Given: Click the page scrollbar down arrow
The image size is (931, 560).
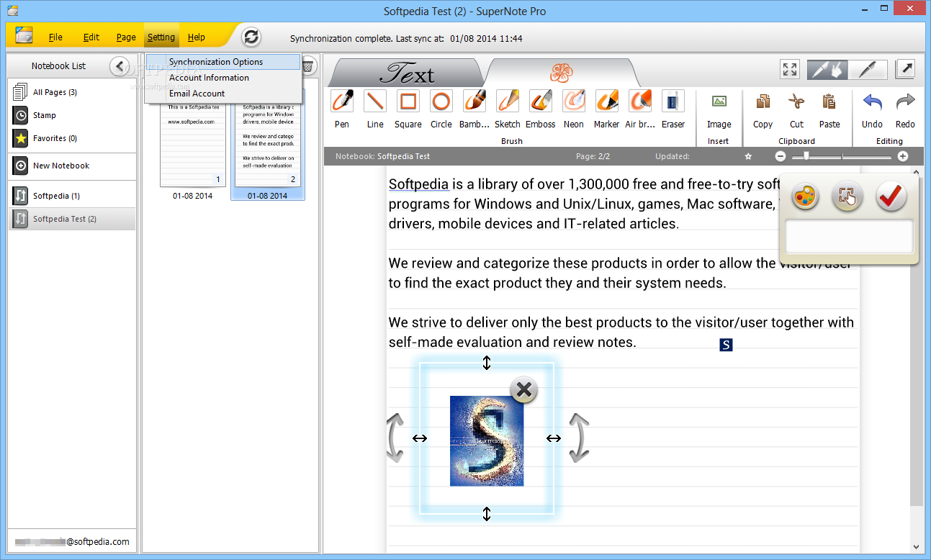Looking at the screenshot, I should (917, 547).
